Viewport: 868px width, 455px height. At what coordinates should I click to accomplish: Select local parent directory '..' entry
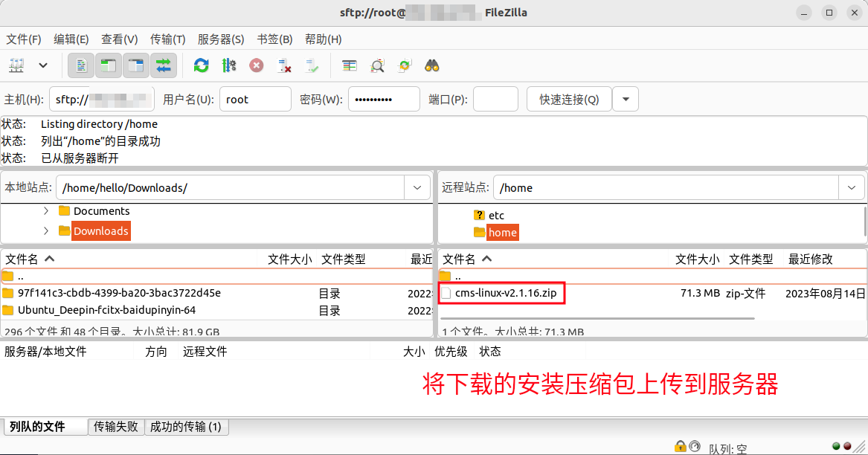tap(216, 277)
